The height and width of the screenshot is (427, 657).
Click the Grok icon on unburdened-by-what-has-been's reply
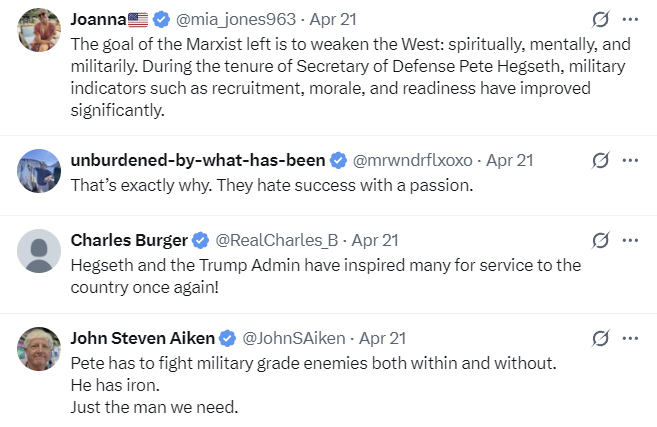(601, 160)
